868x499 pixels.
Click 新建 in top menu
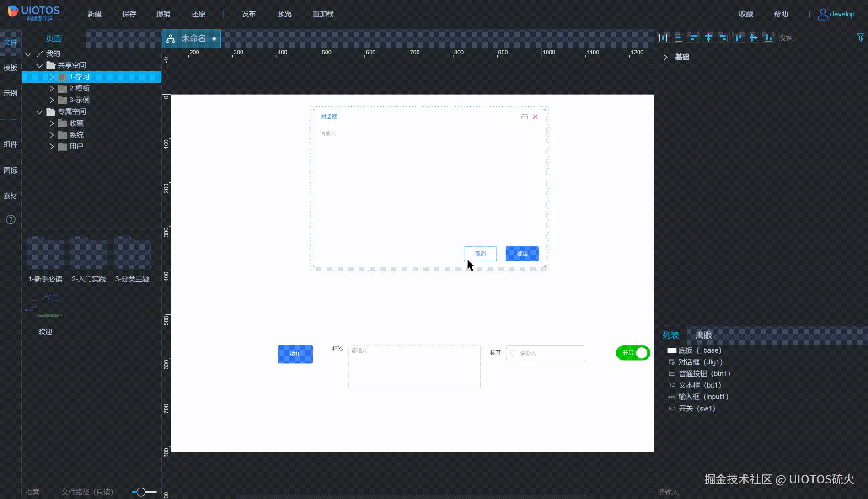click(x=94, y=14)
